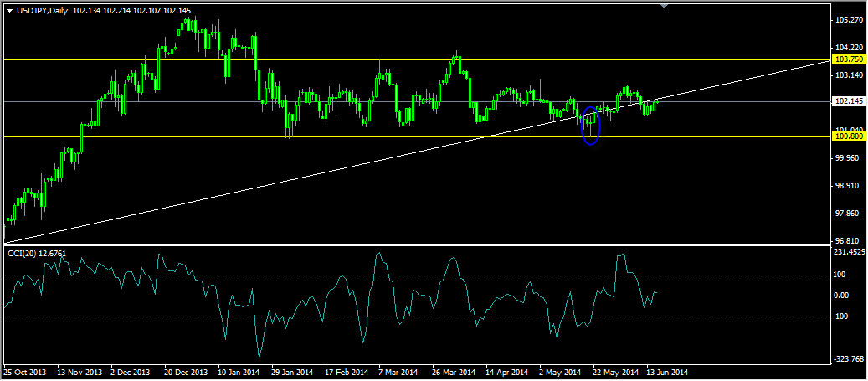The image size is (868, 381).
Task: Select the gray current price line at 102.145
Action: [416, 102]
